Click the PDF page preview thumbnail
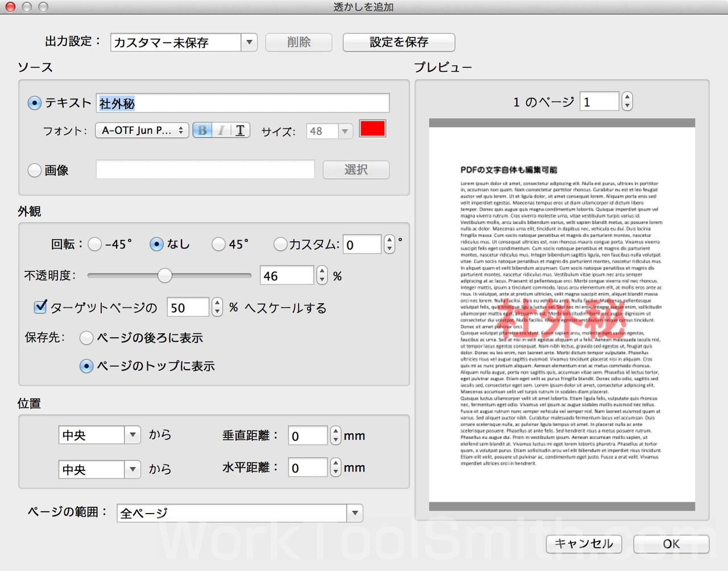 (562, 315)
